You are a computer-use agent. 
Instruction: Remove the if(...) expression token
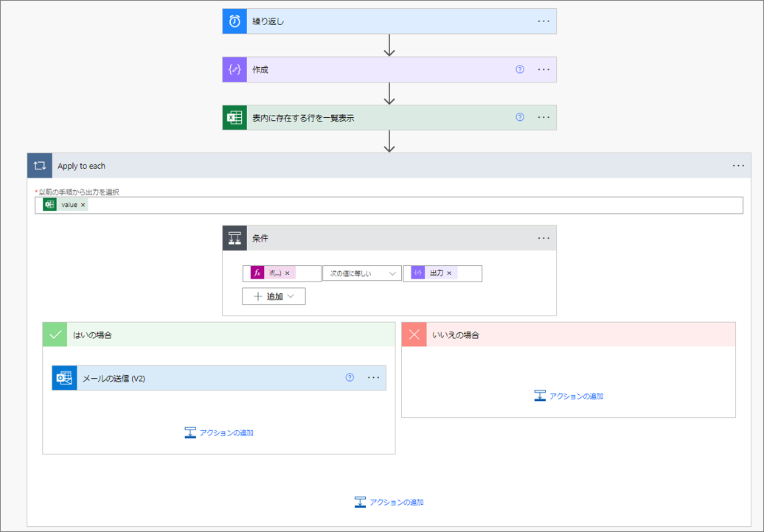click(x=288, y=273)
